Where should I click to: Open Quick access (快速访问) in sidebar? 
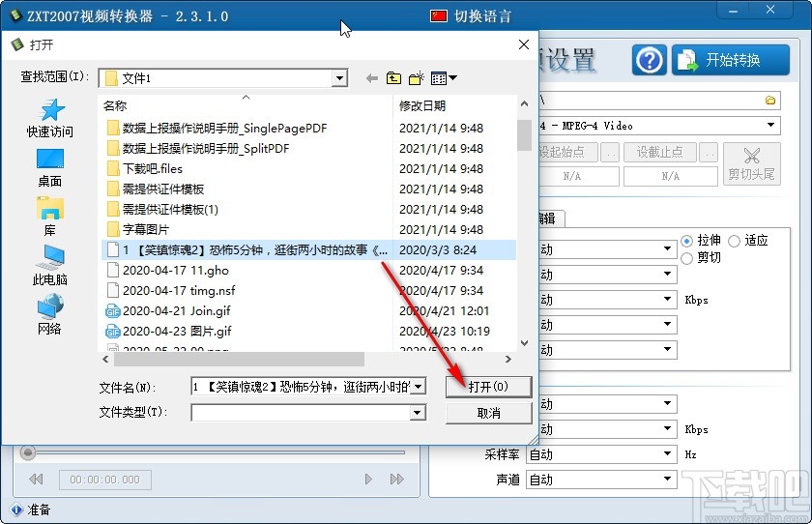tap(50, 118)
